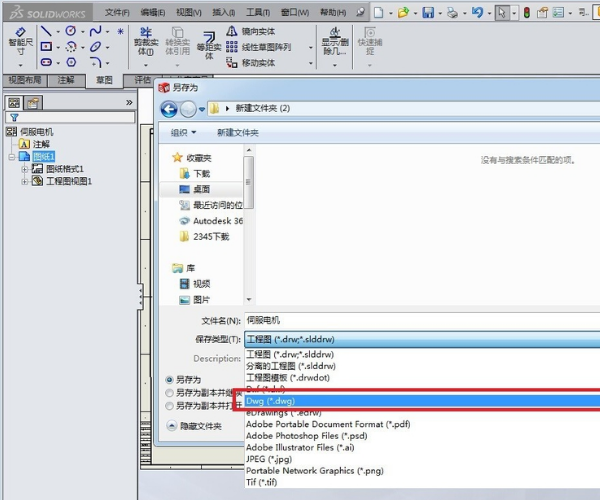Click the navigation pane scrollbar down arrow

pos(249,299)
